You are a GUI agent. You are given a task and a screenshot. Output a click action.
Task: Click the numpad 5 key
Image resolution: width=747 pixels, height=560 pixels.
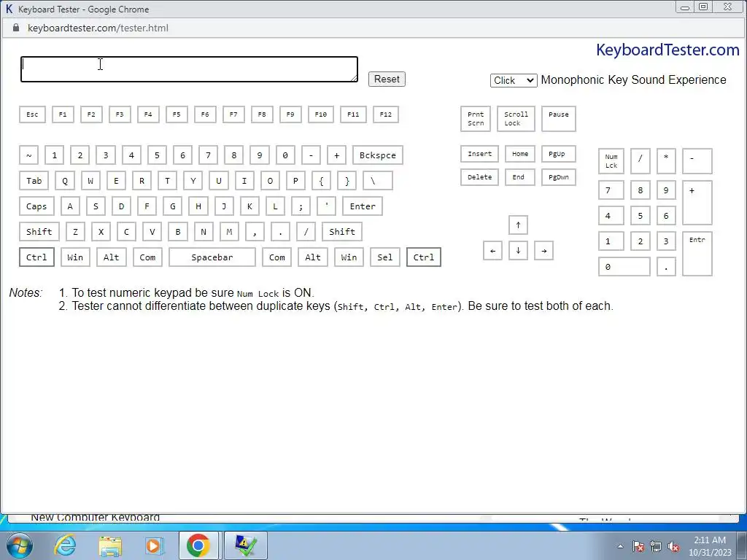point(640,216)
